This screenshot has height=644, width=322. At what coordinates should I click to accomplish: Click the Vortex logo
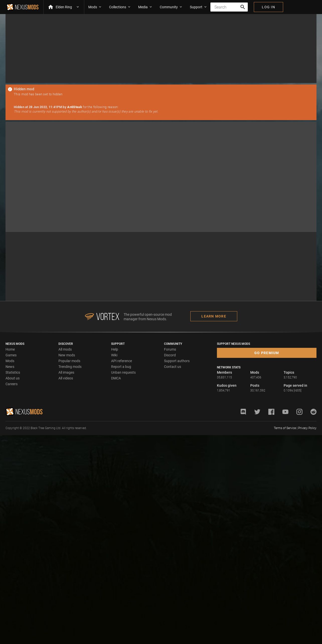click(x=102, y=316)
